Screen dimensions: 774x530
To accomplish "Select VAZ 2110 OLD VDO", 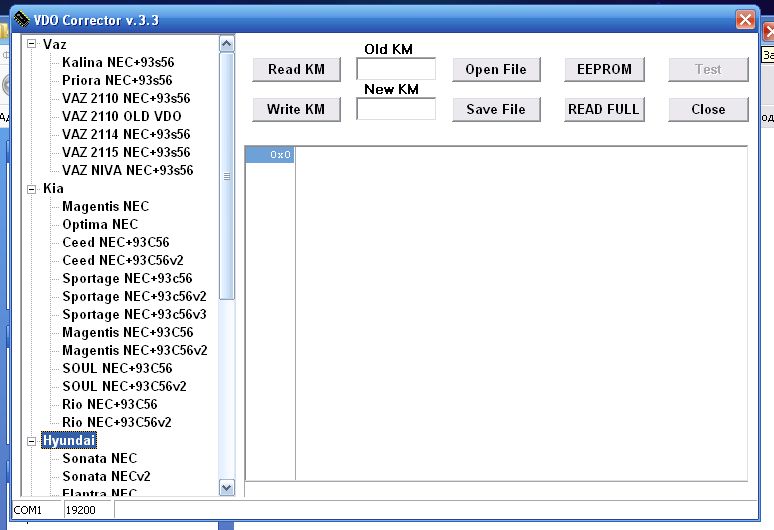I will (121, 116).
